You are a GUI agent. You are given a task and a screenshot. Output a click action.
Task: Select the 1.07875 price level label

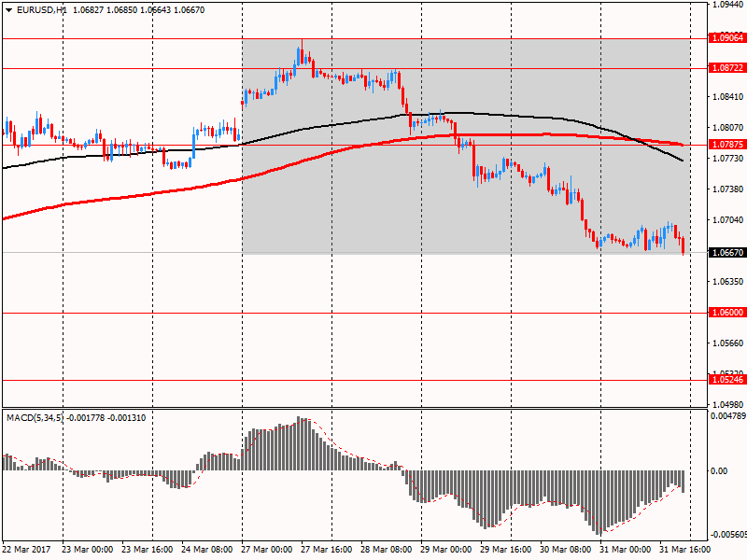(x=726, y=145)
